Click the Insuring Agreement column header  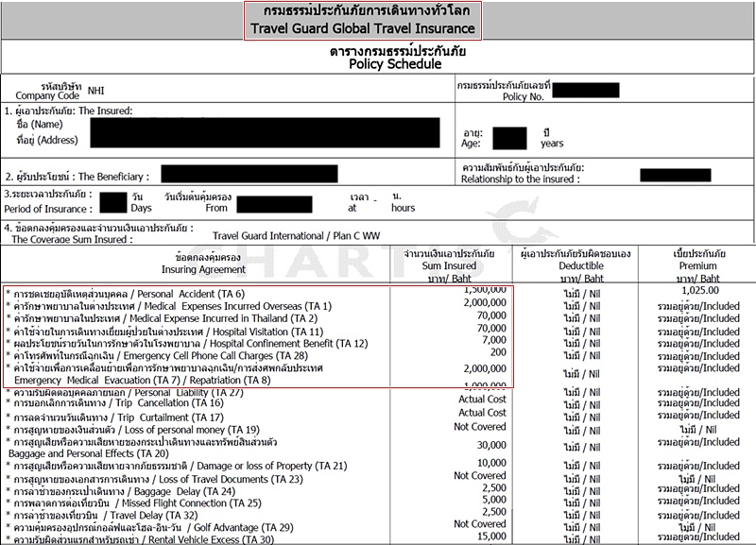pyautogui.click(x=203, y=269)
